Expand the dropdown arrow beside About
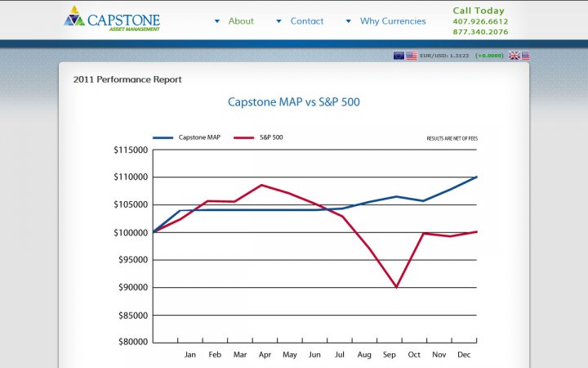 click(217, 21)
